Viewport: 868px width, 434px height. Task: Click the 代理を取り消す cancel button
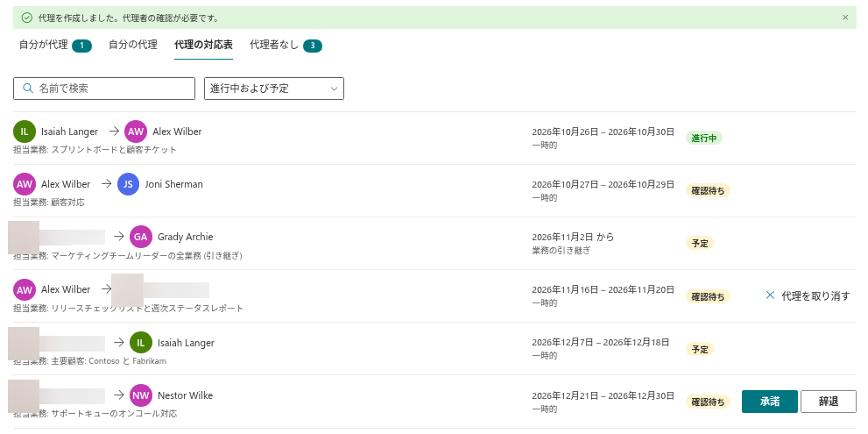tap(807, 296)
